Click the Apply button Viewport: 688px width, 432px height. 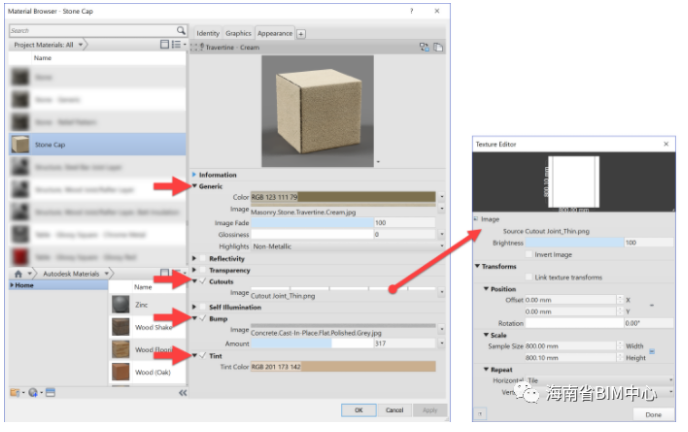tap(430, 410)
